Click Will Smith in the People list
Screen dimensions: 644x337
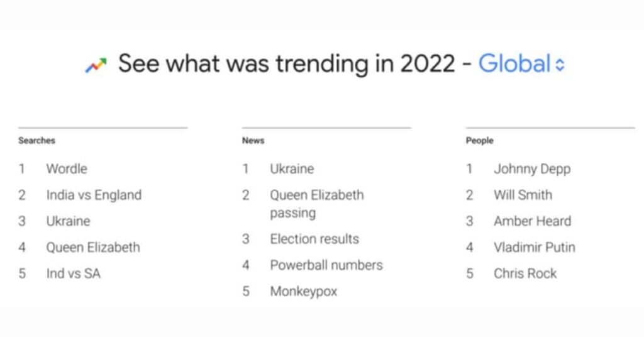[523, 195]
